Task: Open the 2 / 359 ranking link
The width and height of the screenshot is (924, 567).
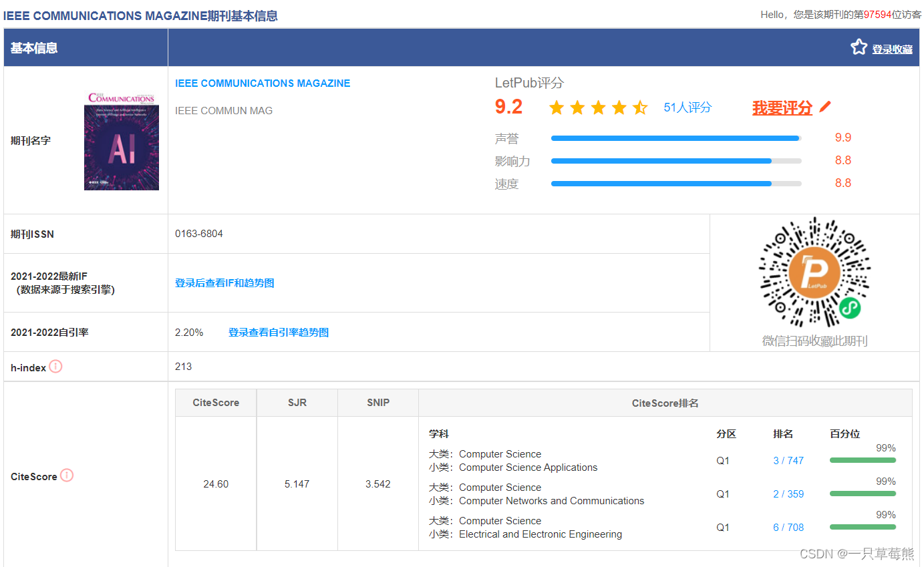Action: coord(788,494)
